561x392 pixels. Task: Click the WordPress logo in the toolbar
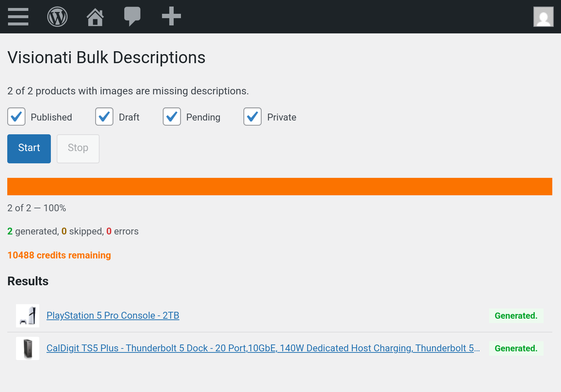coord(57,16)
